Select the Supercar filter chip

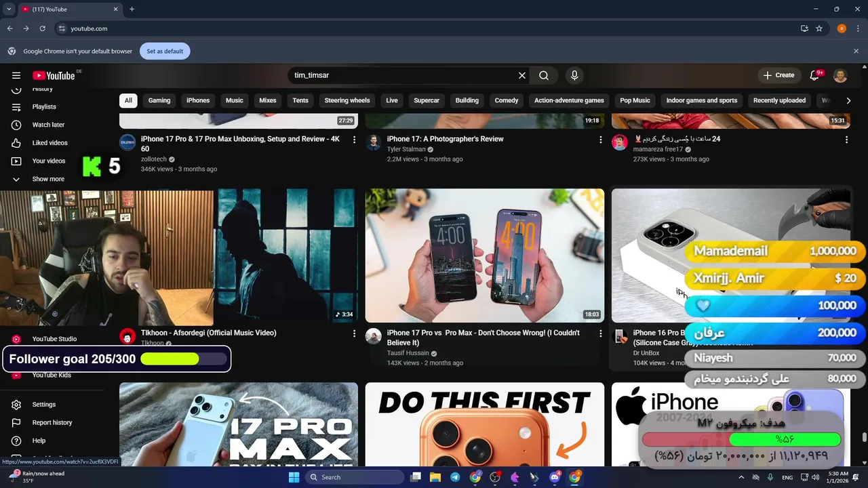tap(427, 100)
